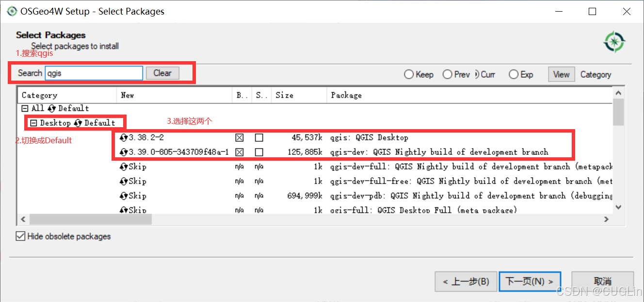Maximize the OSGeo4W Setup window
The image size is (644, 302).
click(x=592, y=11)
